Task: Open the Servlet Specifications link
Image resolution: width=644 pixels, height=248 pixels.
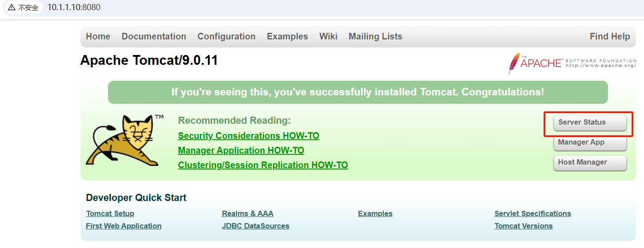Action: pos(532,213)
